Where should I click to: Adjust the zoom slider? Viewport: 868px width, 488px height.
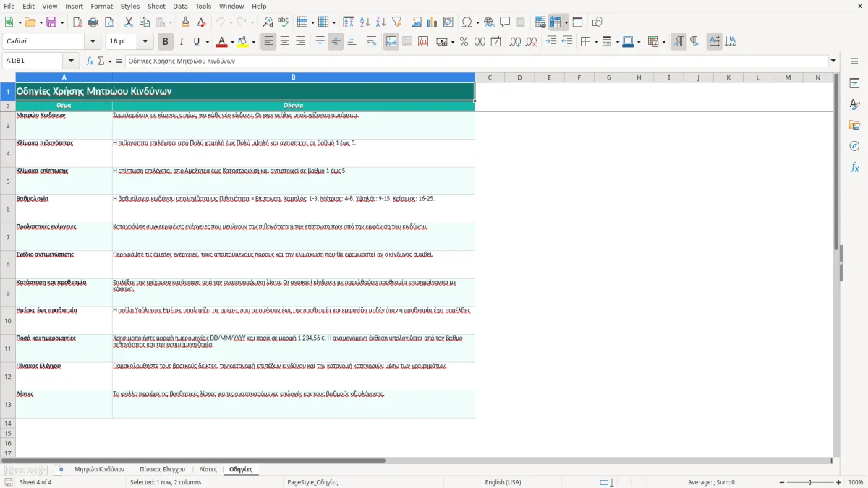pos(809,482)
